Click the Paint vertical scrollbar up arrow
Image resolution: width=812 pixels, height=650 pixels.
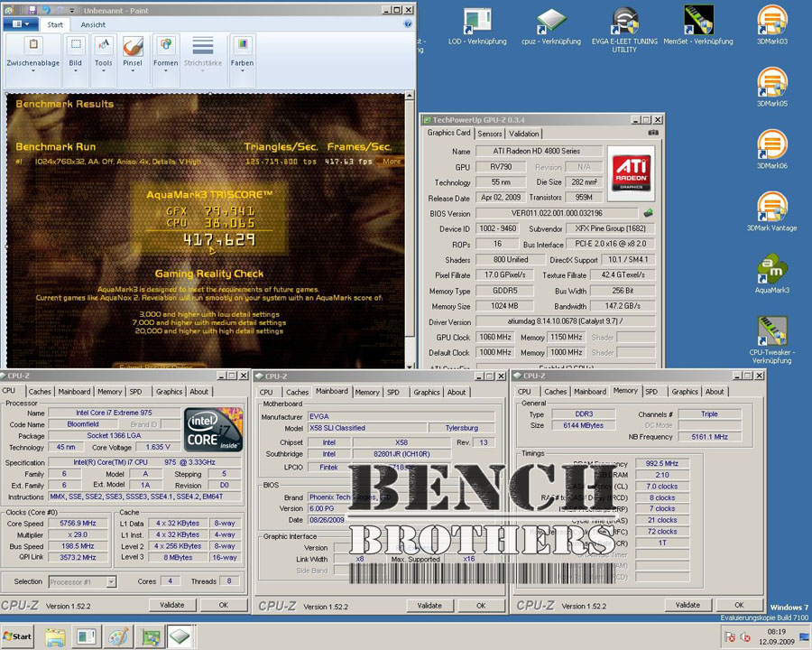tap(409, 96)
